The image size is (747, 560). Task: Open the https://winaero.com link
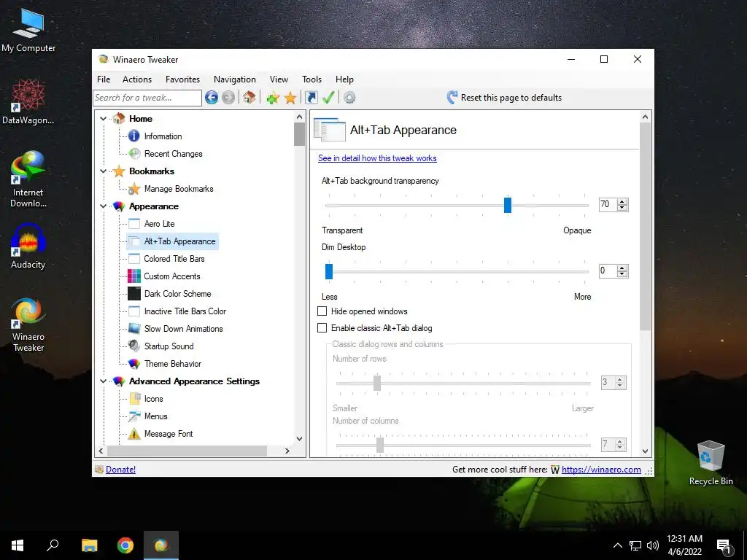pos(601,470)
